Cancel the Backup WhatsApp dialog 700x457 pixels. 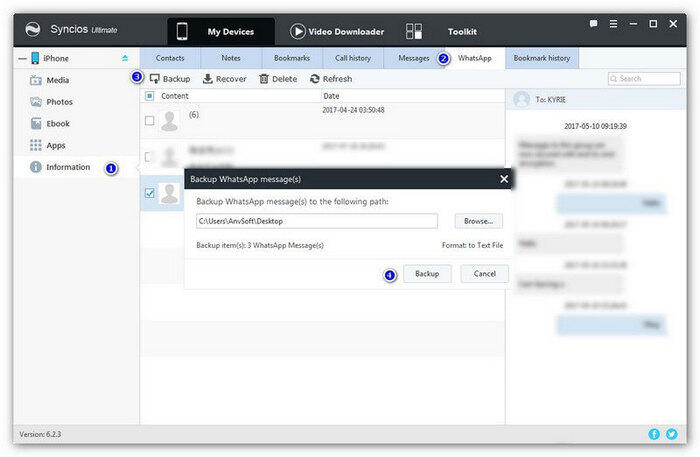(484, 273)
